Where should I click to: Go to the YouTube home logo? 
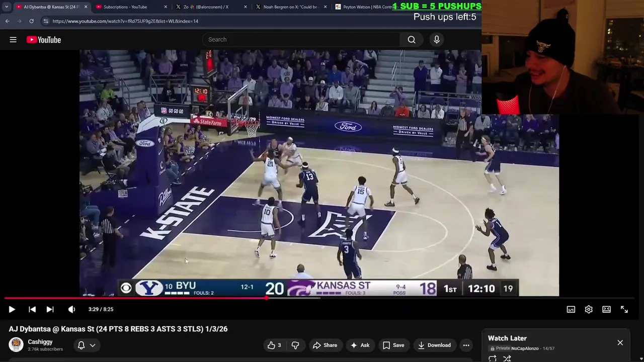point(44,40)
